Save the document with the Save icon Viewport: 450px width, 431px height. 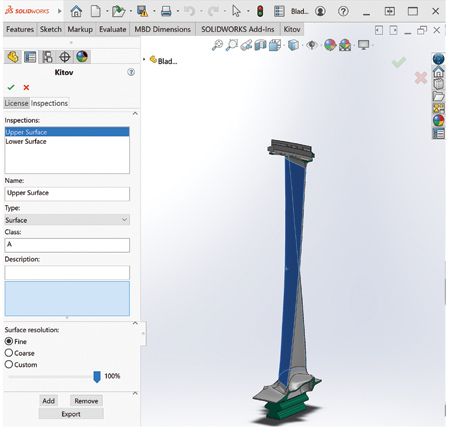click(142, 11)
